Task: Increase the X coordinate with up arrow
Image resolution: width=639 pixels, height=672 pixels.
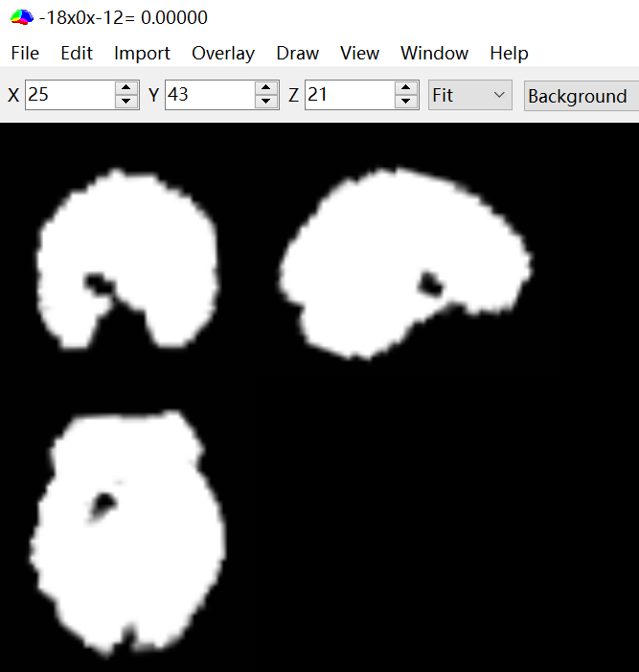Action: 126,88
